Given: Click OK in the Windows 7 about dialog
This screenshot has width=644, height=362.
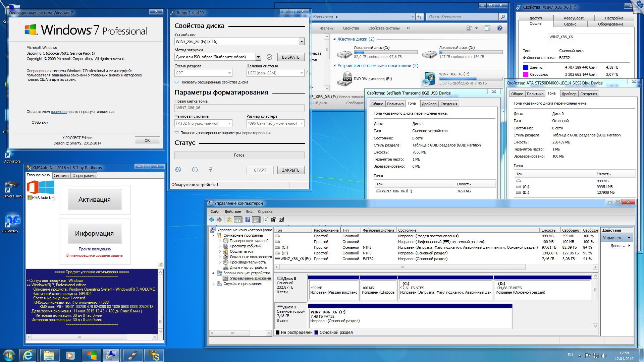Looking at the screenshot, I should point(147,140).
